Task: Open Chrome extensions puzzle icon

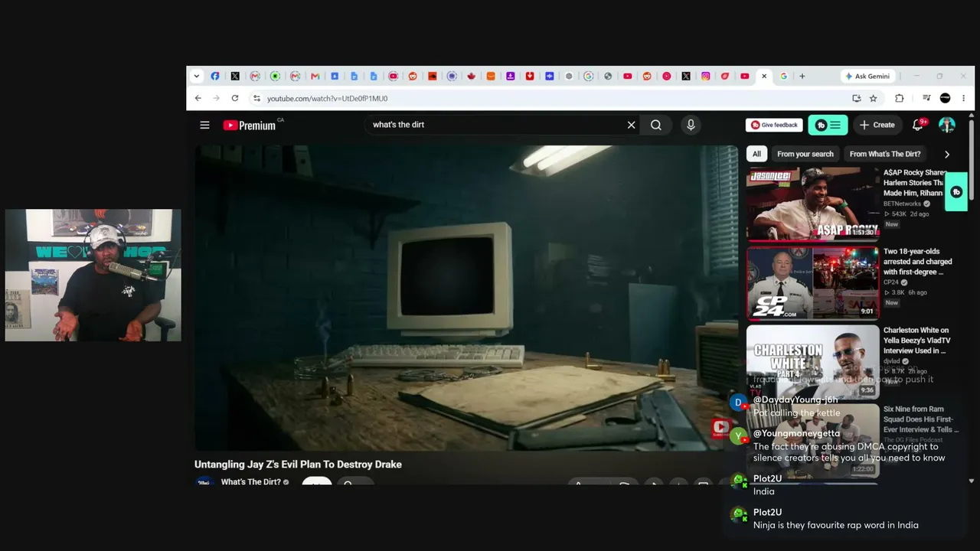Action: 900,98
